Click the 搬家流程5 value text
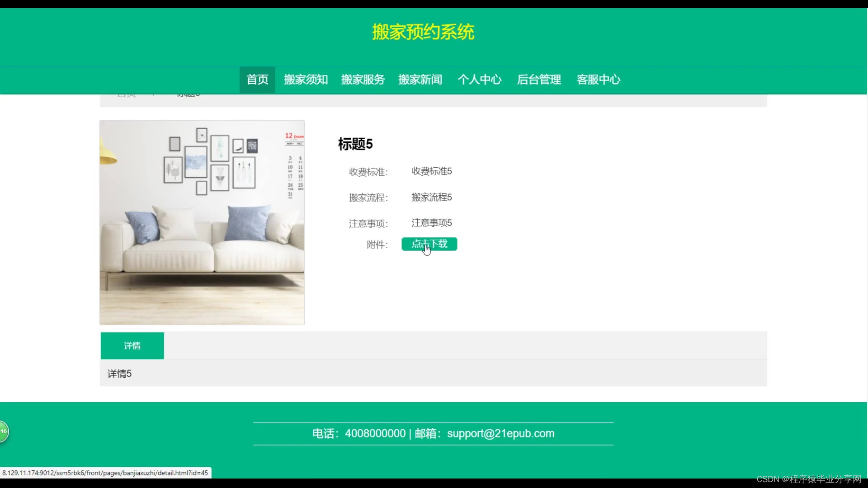The height and width of the screenshot is (488, 868). click(x=431, y=197)
